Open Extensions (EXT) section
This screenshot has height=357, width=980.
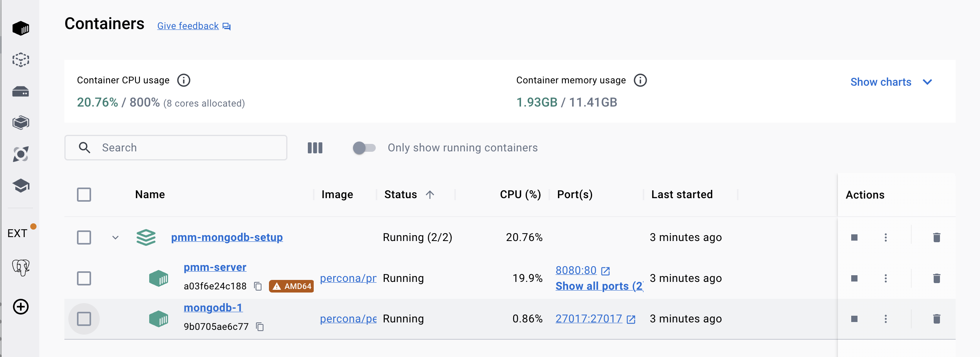[18, 233]
